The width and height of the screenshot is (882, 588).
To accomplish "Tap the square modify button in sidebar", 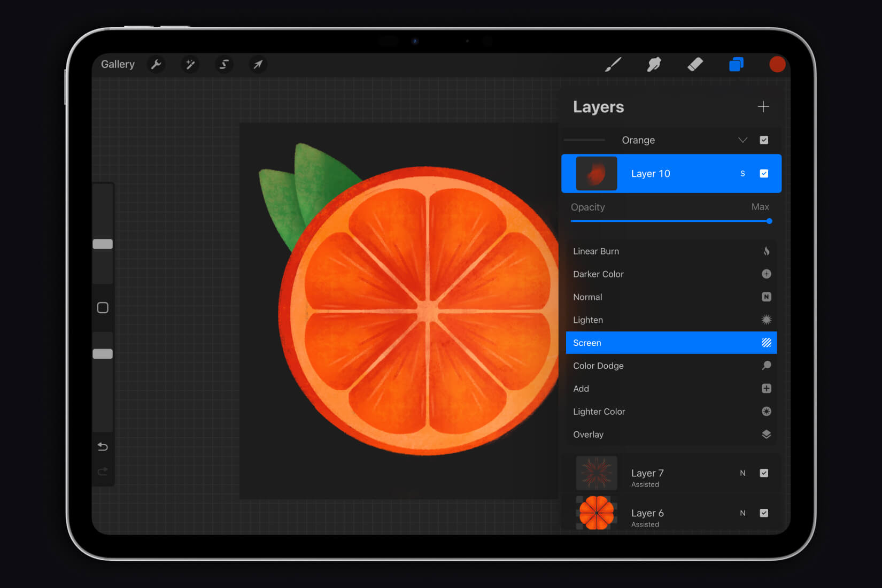I will pyautogui.click(x=103, y=308).
